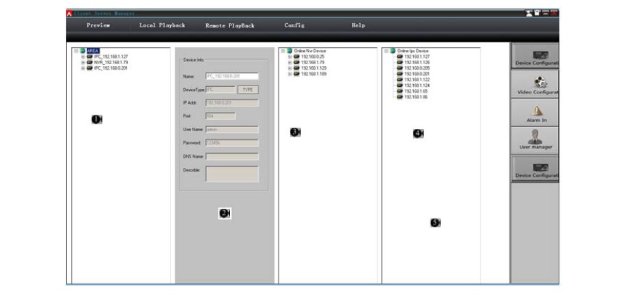The height and width of the screenshot is (295, 644).
Task: Click the device icon of NVR_192.168.1.79
Action: (x=89, y=62)
